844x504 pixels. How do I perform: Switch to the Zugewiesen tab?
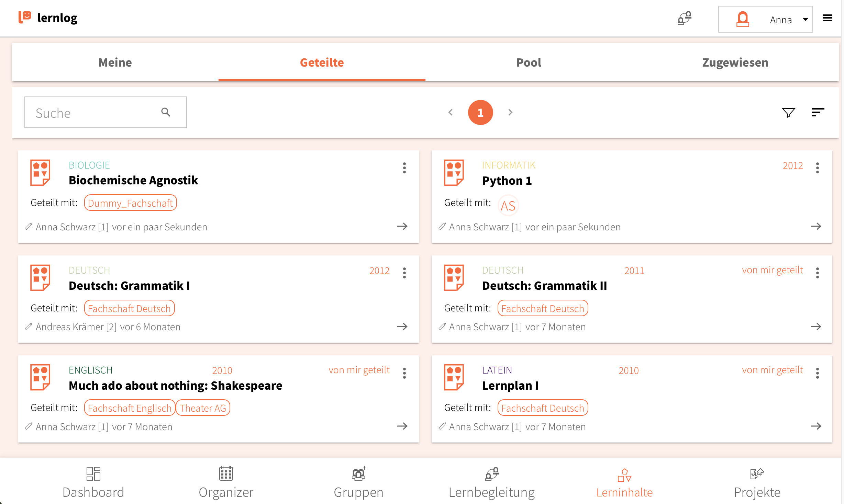click(x=735, y=62)
